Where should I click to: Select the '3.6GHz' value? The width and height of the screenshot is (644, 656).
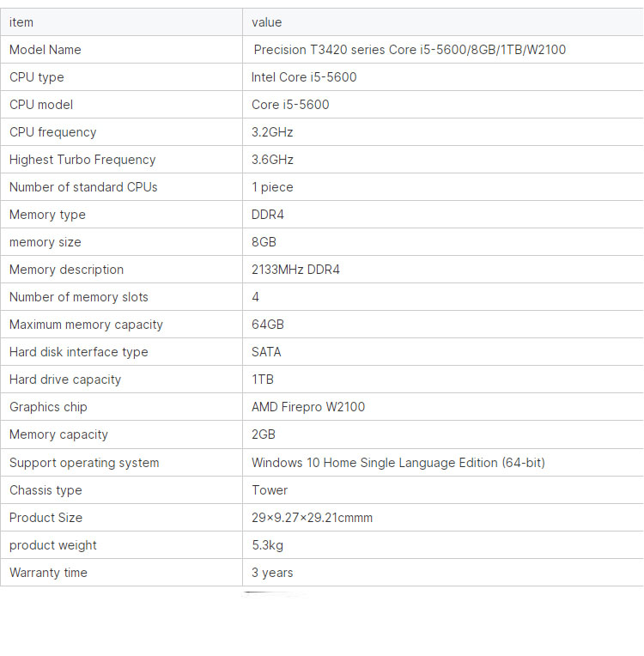click(x=272, y=160)
